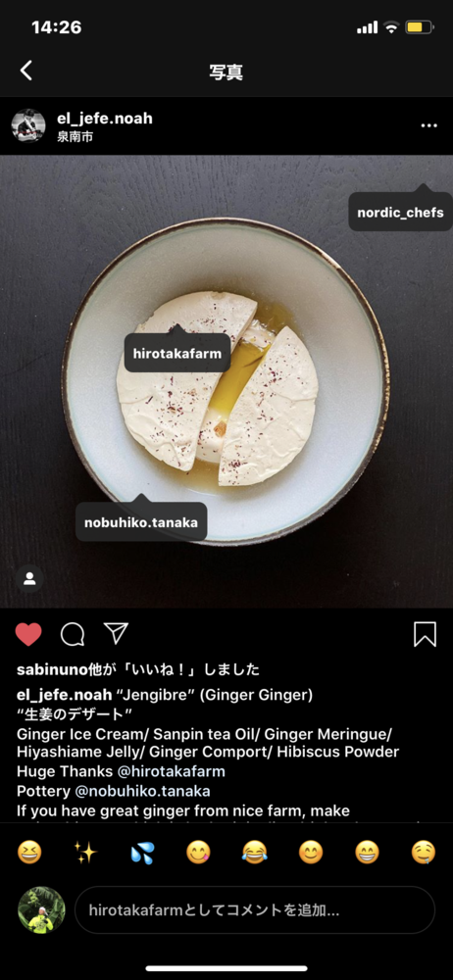
Task: Unlike the post with red heart
Action: point(28,634)
